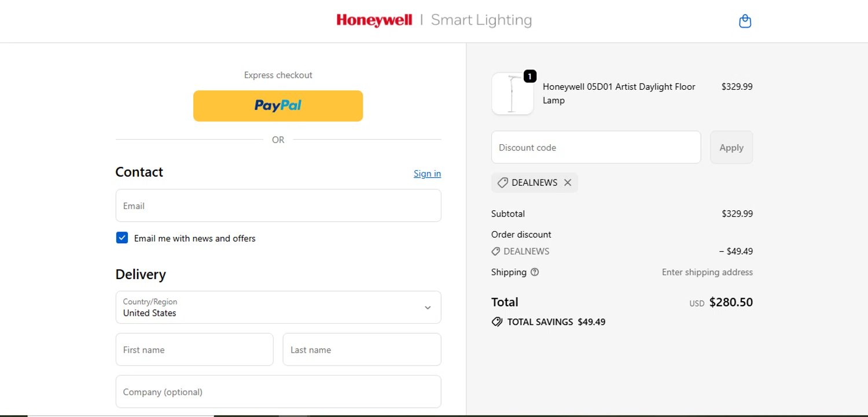
Task: Click 'Enter shipping address' text
Action: (x=707, y=272)
